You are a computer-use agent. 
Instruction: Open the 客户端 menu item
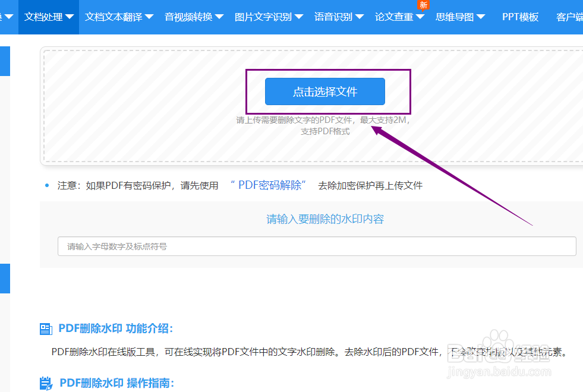[x=569, y=17]
